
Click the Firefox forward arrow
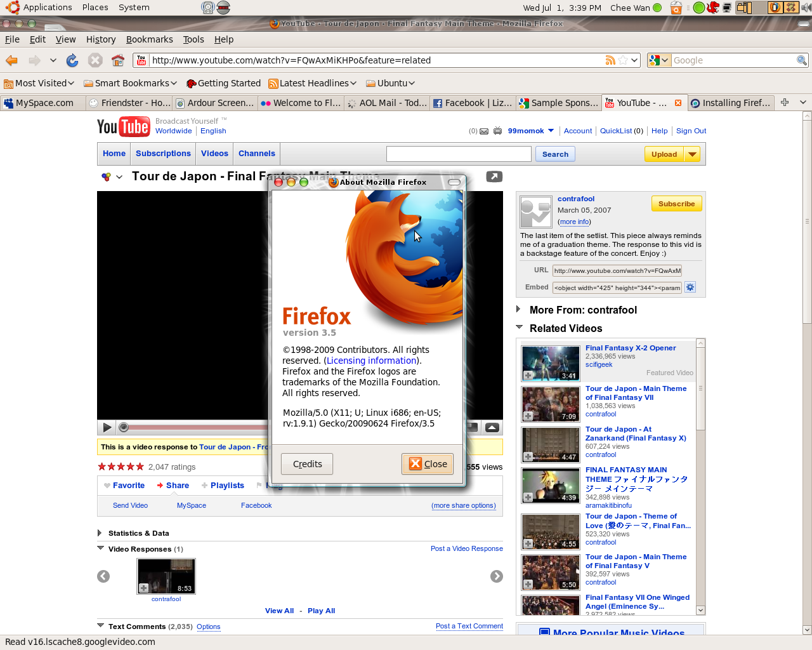34,60
